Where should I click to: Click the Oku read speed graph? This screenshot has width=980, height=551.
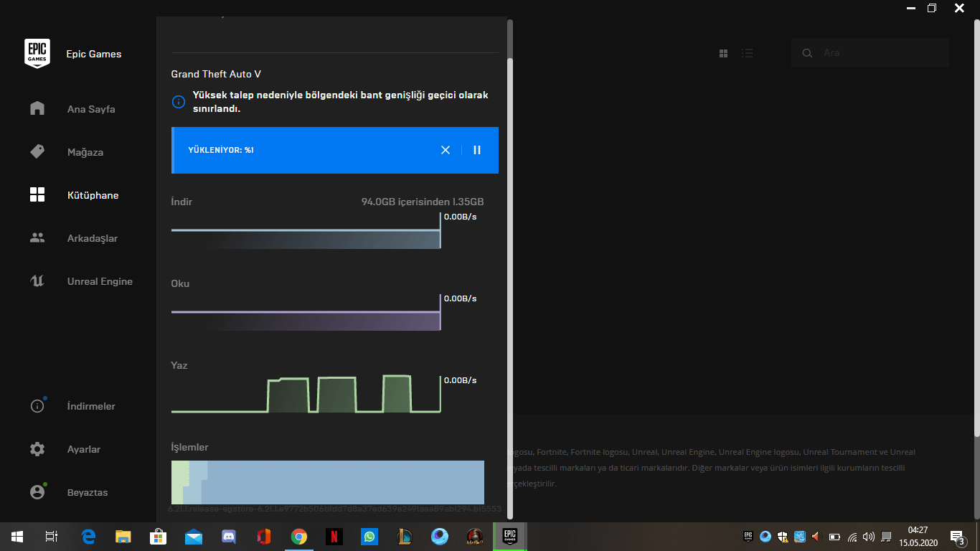click(306, 313)
